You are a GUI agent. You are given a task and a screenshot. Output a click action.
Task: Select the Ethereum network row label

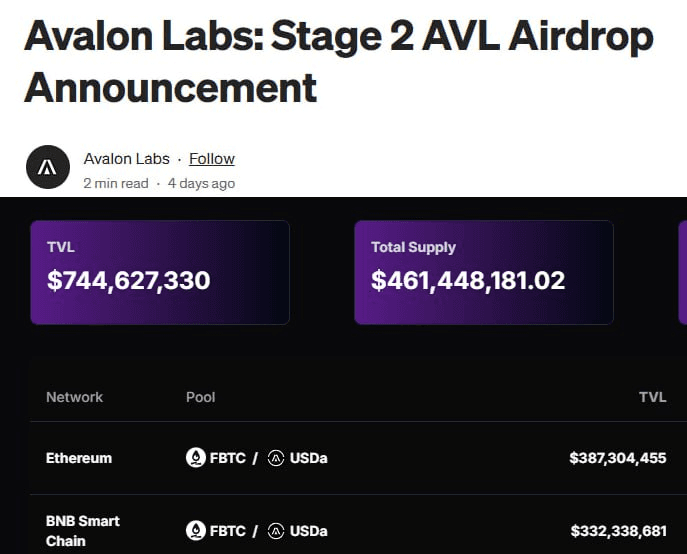pos(79,458)
